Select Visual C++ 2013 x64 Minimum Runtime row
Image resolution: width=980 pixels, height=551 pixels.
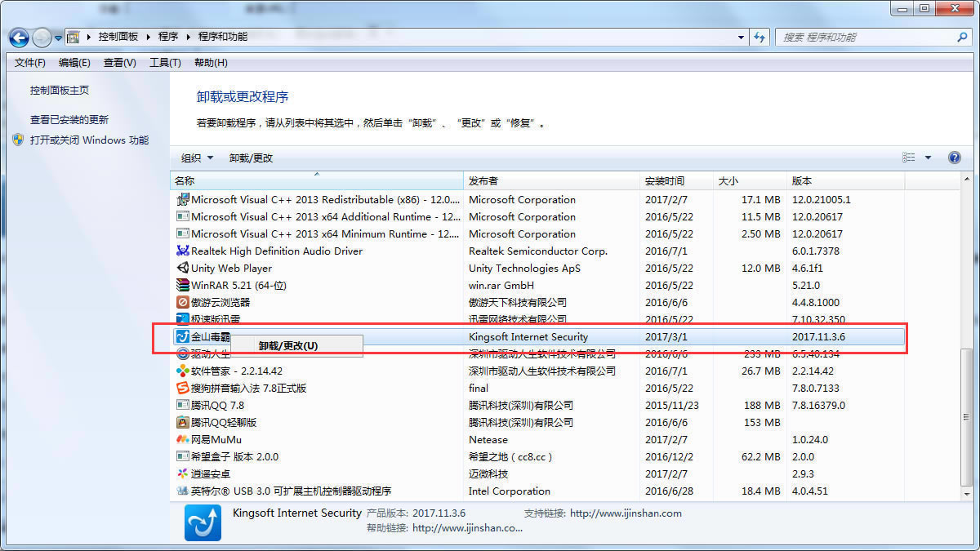[x=539, y=234]
